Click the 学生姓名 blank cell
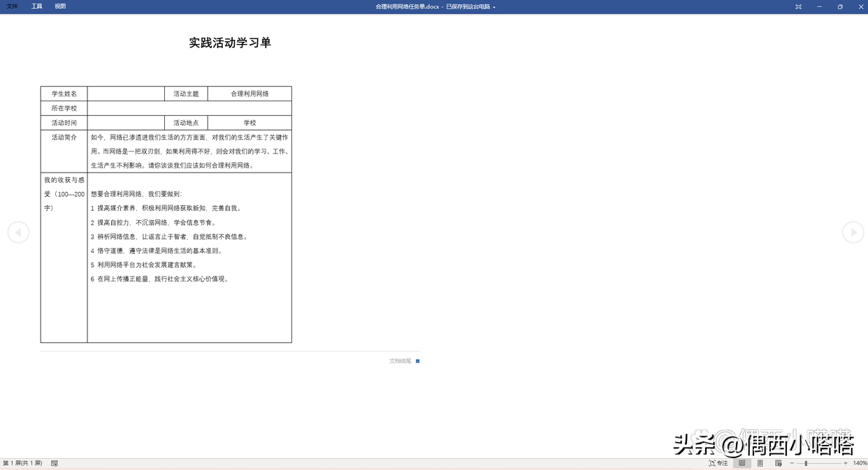This screenshot has width=868, height=470. (126, 94)
